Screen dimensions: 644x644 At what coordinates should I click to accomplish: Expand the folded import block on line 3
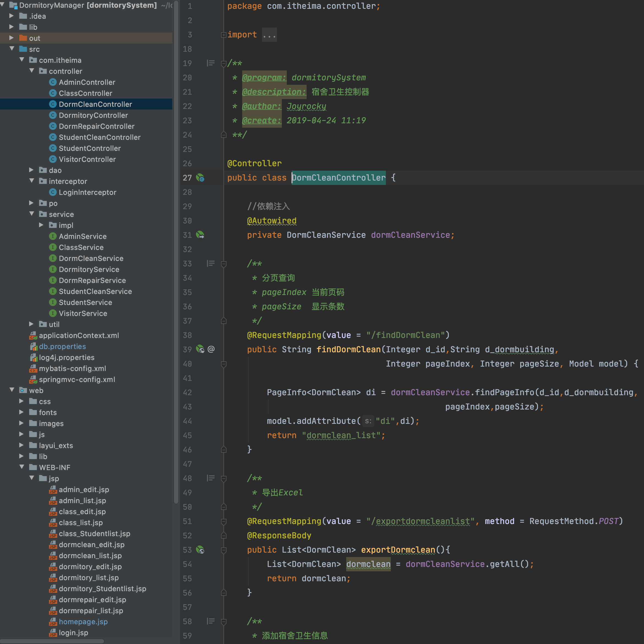pyautogui.click(x=224, y=35)
